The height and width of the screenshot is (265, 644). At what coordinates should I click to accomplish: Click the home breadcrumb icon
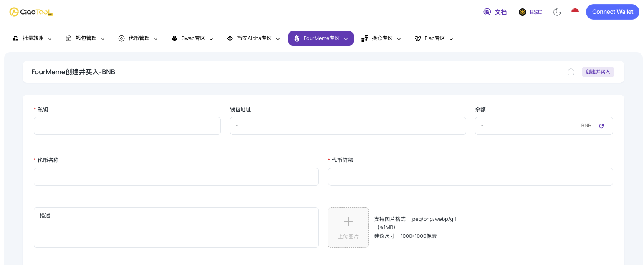tap(571, 72)
